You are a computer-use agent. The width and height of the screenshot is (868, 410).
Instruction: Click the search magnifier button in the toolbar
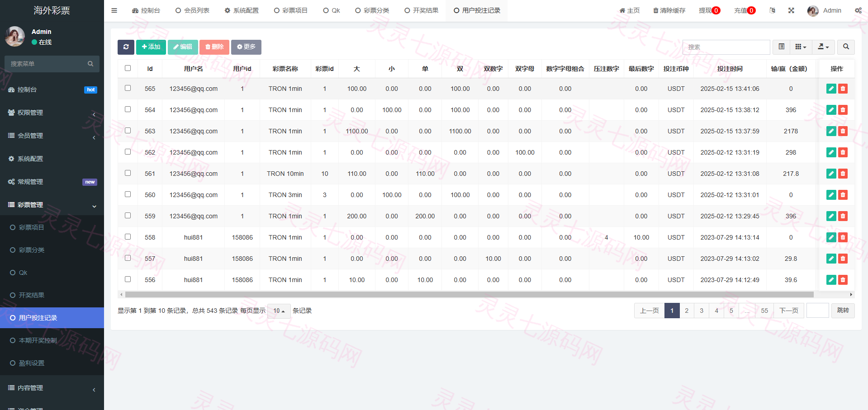(846, 47)
